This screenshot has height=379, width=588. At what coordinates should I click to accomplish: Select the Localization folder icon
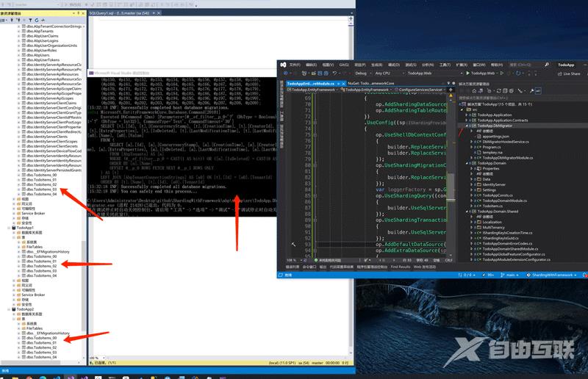click(480, 221)
